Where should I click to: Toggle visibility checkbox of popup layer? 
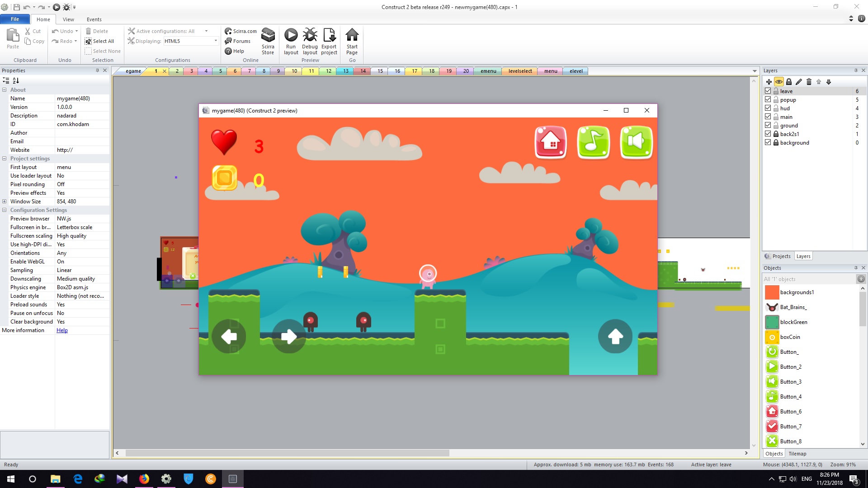coord(768,99)
